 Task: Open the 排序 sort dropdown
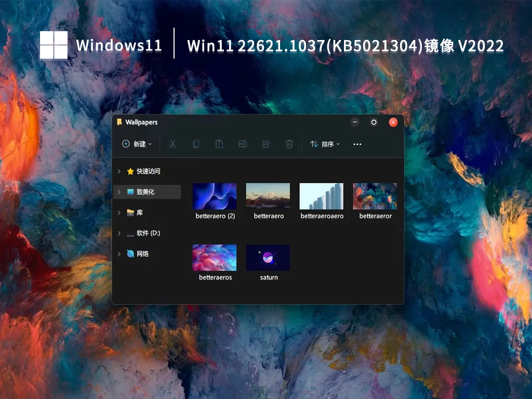click(325, 144)
